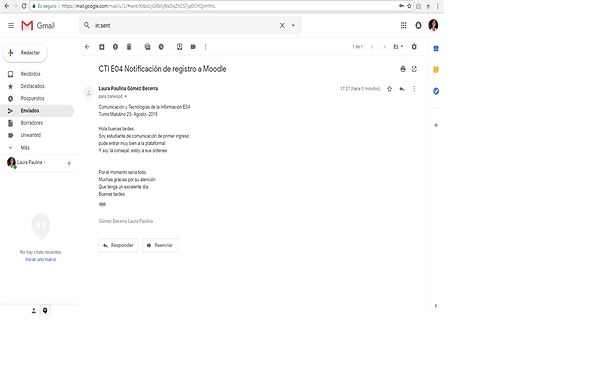Open the Gmail main menu hamburger
Viewport: 600px width, 367px height.
[11, 26]
